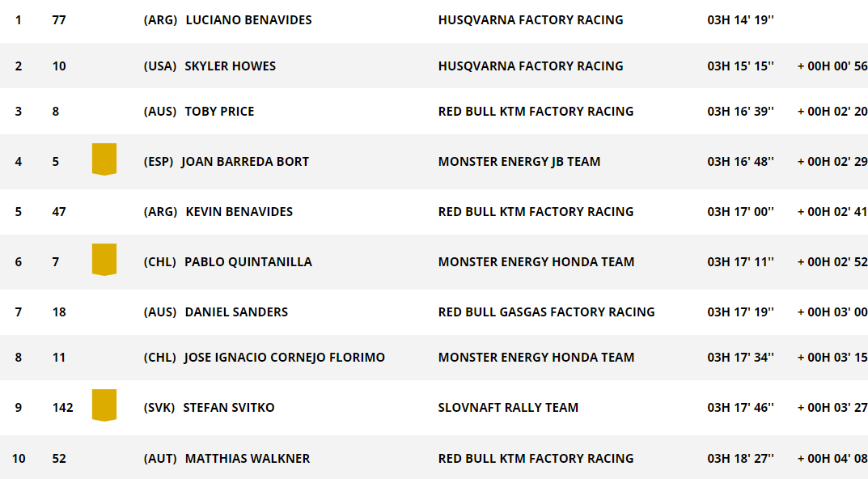The image size is (868, 479).
Task: Open Jose Ignacio Cornejo Florimo entry
Action: click(x=285, y=357)
